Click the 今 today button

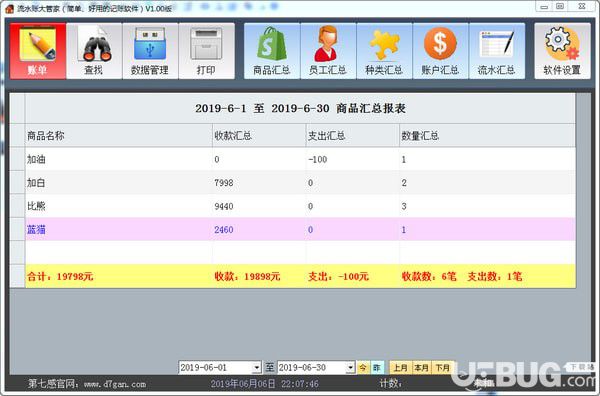tap(363, 368)
